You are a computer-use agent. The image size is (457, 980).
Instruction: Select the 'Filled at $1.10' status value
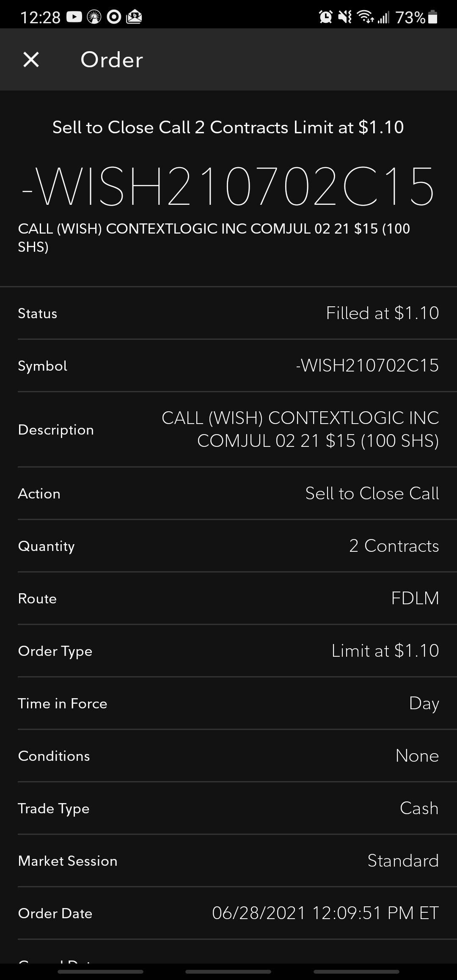[382, 313]
